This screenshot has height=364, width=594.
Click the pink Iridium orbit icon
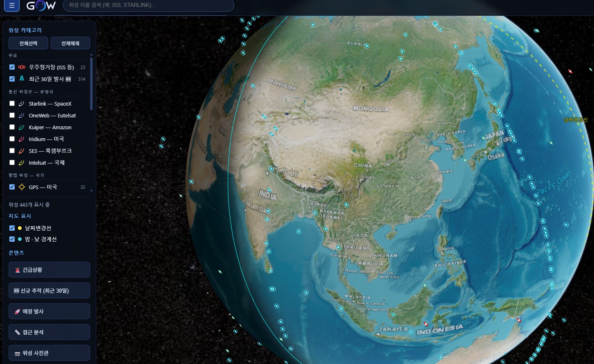[22, 139]
